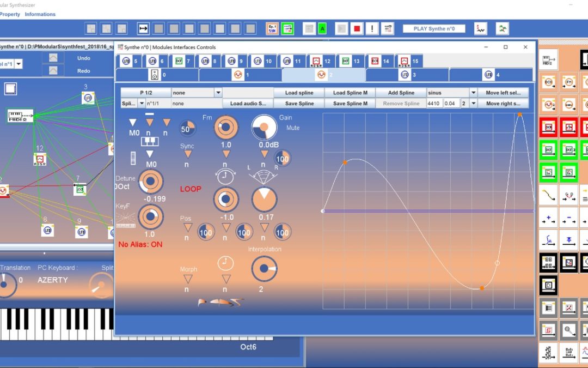Click the red Stop button in toolbar
588x368 pixels.
[x=357, y=28]
